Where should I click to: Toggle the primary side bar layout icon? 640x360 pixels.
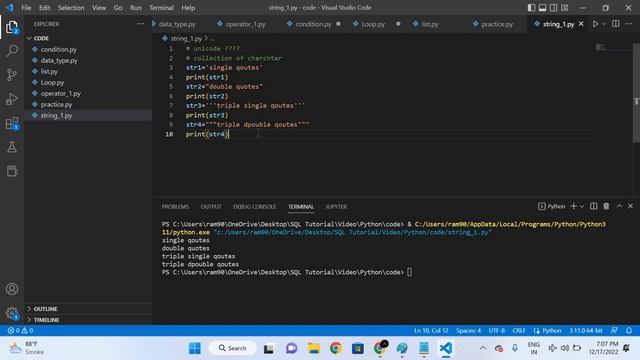[x=531, y=8]
